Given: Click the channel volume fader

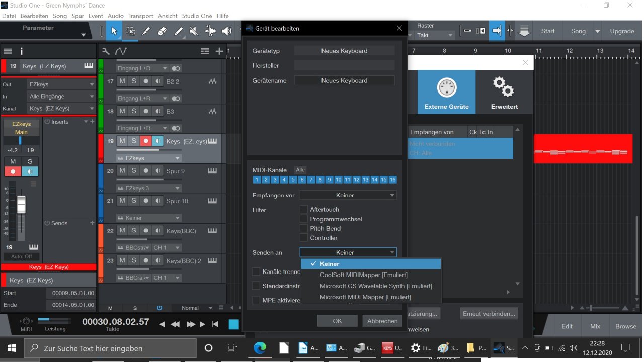Looking at the screenshot, I should pos(21,205).
